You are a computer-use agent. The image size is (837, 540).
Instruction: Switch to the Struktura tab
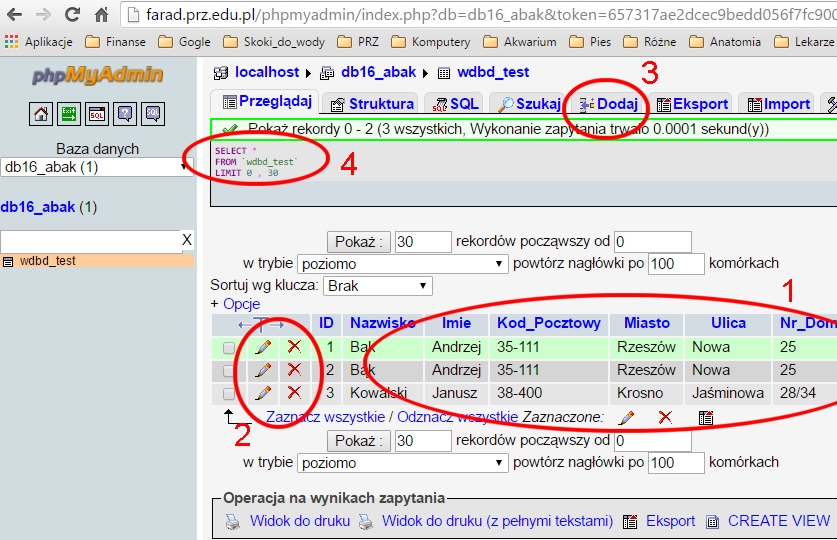click(x=372, y=104)
